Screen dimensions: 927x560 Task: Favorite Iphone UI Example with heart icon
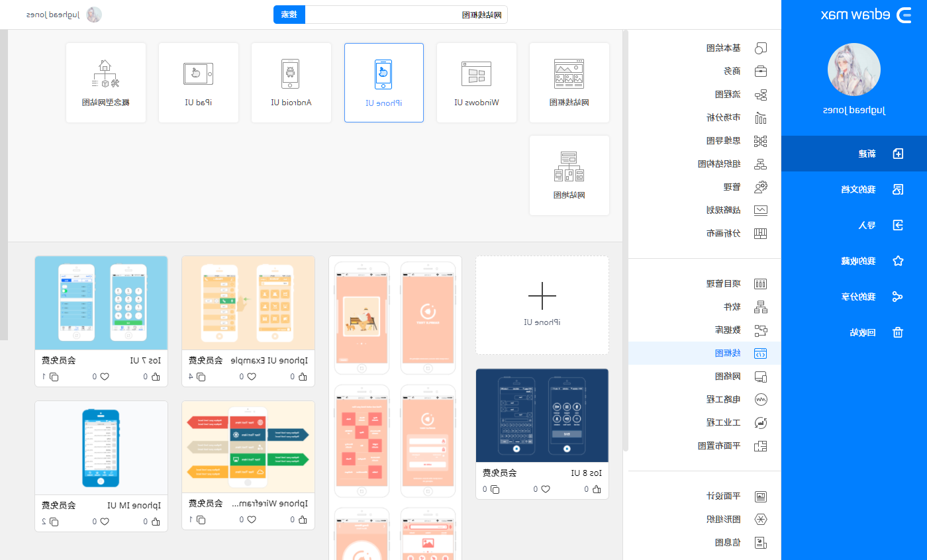tap(252, 377)
